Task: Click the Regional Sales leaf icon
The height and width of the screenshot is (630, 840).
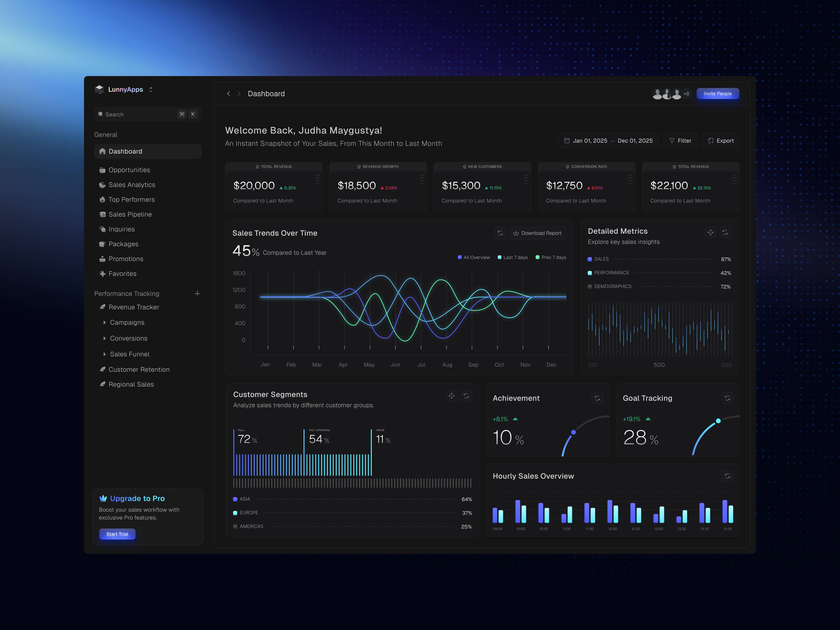Action: (x=102, y=384)
